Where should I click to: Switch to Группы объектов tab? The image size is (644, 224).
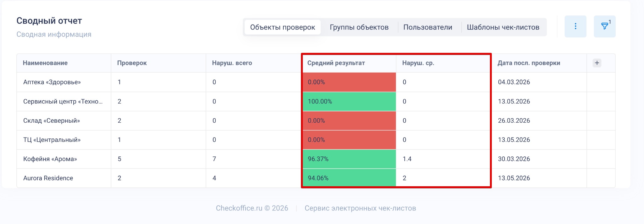[359, 27]
